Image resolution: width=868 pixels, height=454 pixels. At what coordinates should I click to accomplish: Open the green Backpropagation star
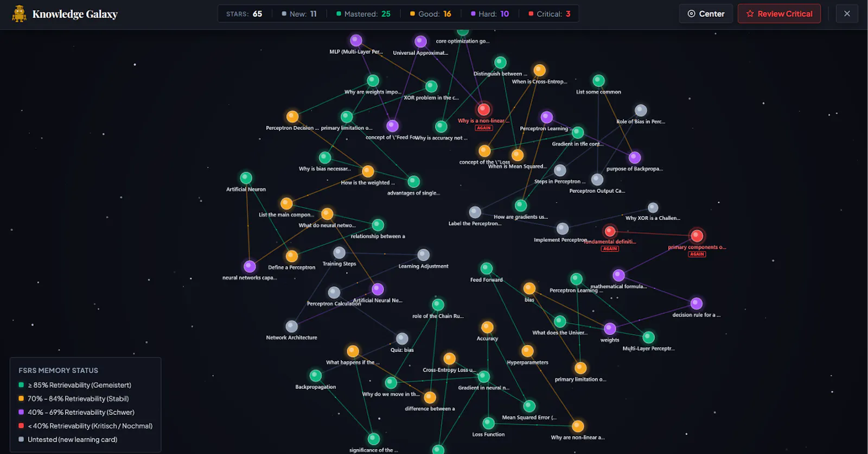pos(315,375)
